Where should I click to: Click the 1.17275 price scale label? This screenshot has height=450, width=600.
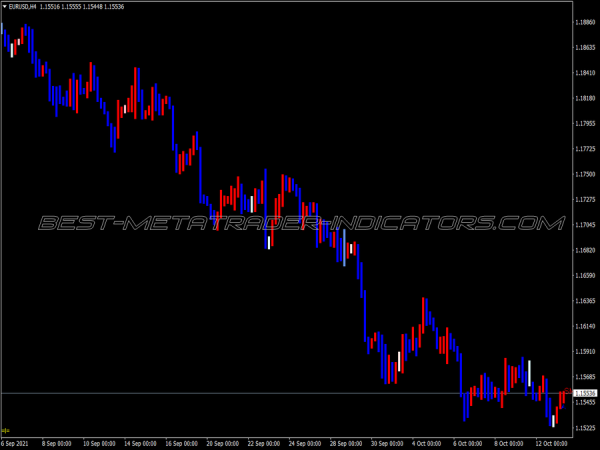[x=585, y=199]
